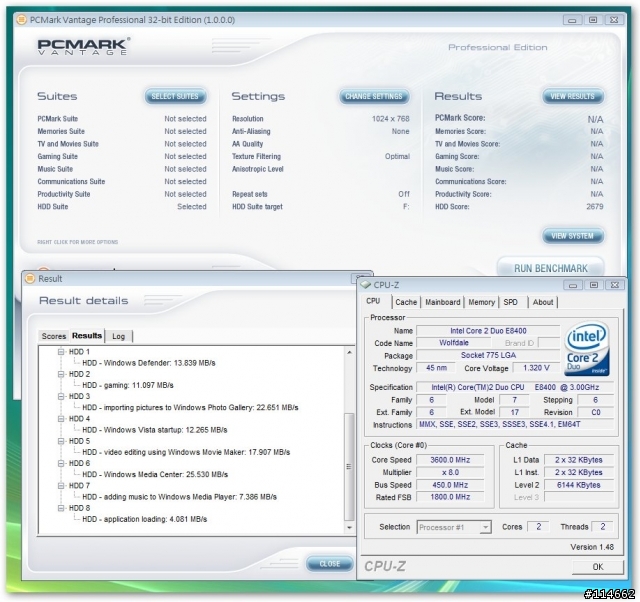Close the CPU-Z window
This screenshot has width=640, height=602.
pyautogui.click(x=615, y=285)
